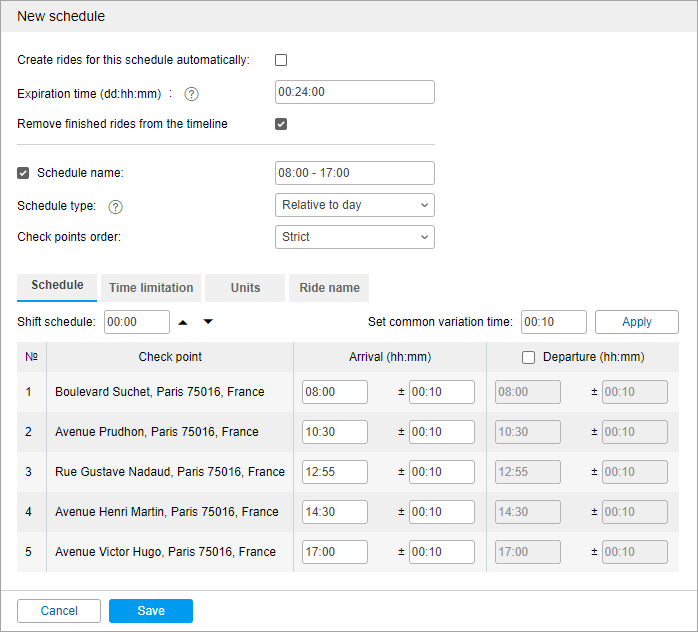This screenshot has height=632, width=698.
Task: Enable the Departure column checkbox
Action: (528, 357)
